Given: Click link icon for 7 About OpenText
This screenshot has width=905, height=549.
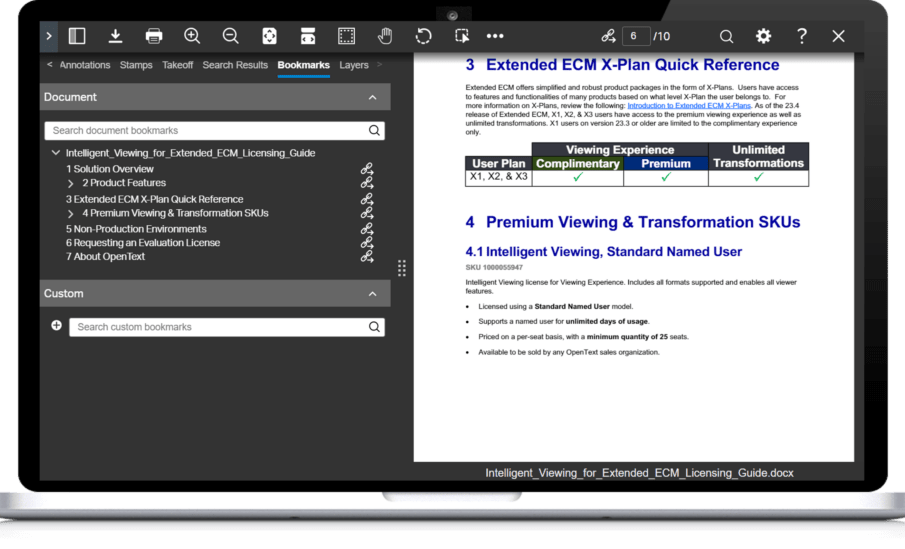Looking at the screenshot, I should coord(367,256).
